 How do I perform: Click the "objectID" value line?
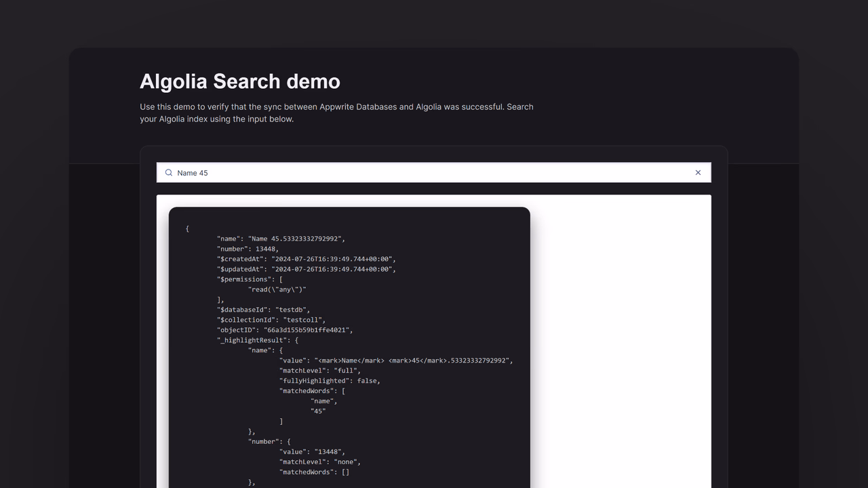pos(285,330)
